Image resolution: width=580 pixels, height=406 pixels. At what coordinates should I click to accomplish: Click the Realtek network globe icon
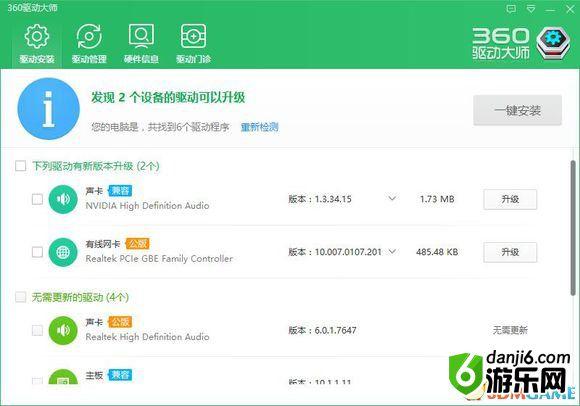(63, 252)
